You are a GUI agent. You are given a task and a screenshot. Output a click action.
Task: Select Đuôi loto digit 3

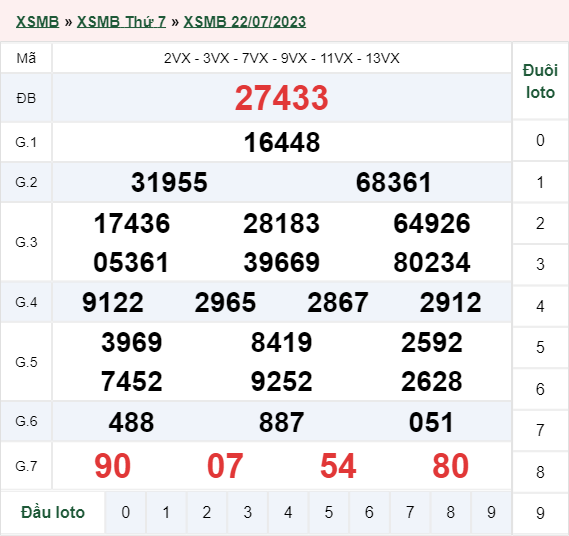pyautogui.click(x=540, y=265)
